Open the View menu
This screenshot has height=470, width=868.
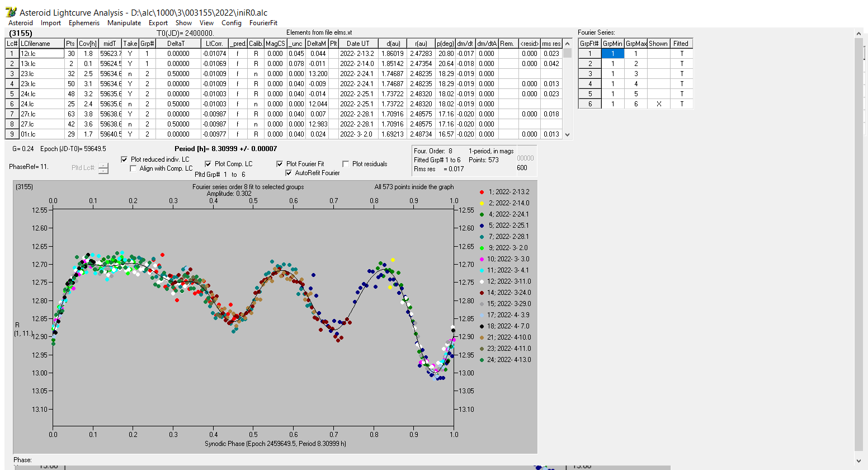click(207, 23)
